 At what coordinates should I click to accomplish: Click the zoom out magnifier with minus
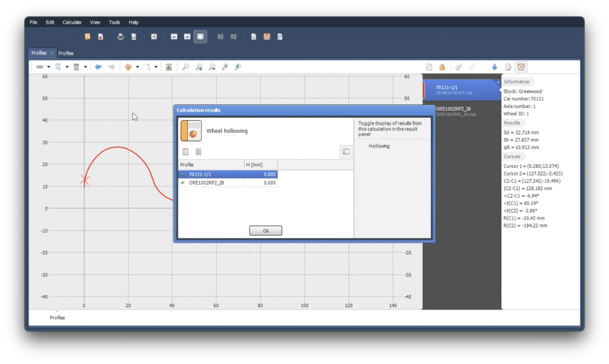point(212,67)
